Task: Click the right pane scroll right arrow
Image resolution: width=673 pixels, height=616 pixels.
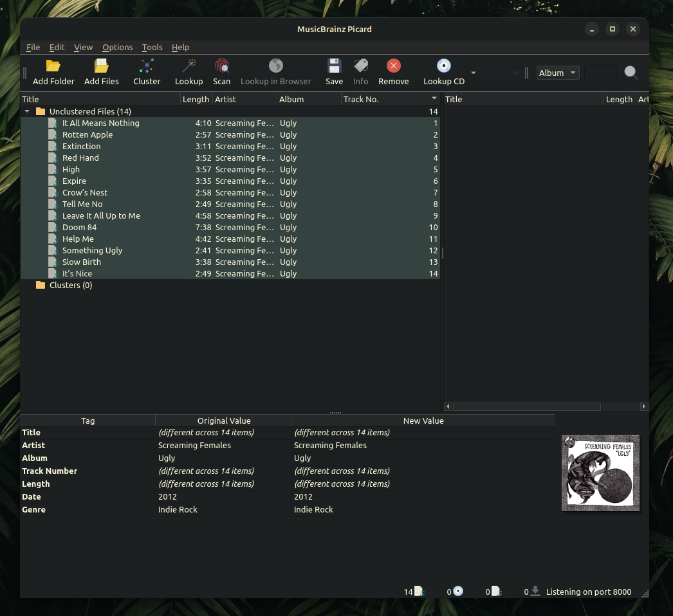Action: coord(644,406)
